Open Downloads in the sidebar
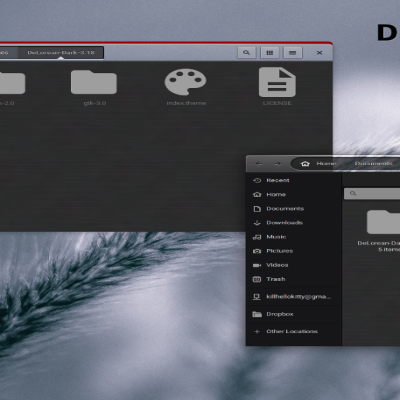The width and height of the screenshot is (400, 400). [x=294, y=223]
